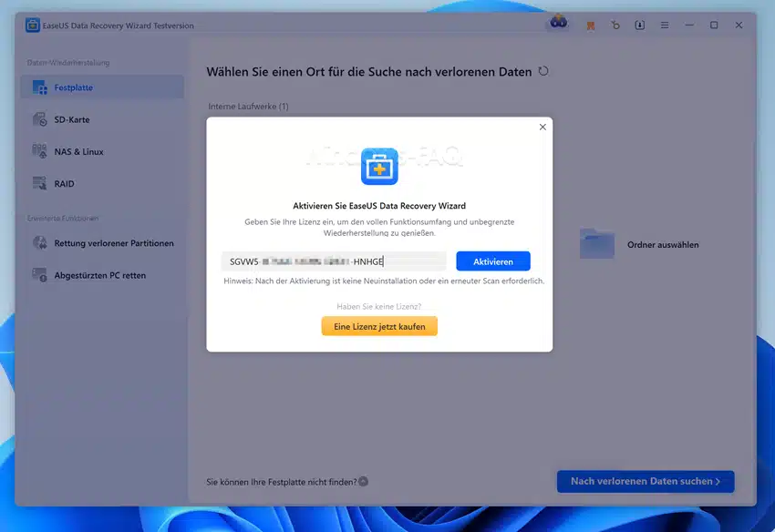This screenshot has height=532, width=775.
Task: Click the EaseUS toolbox icon in dialog
Action: click(379, 167)
